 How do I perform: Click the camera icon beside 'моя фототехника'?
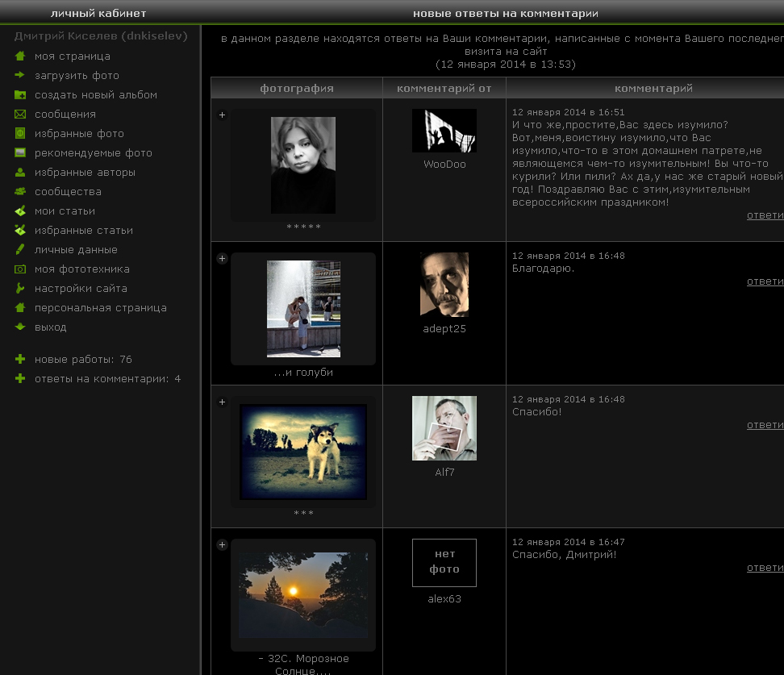pos(20,269)
